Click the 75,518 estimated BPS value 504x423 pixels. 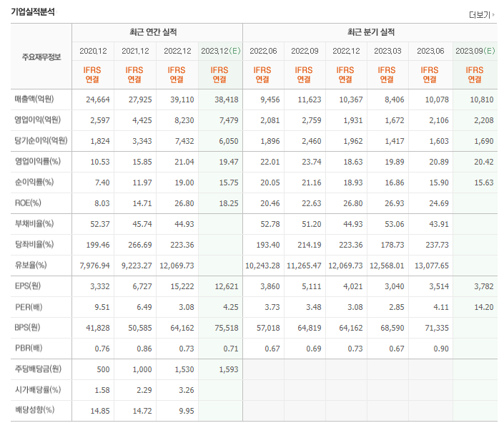(227, 328)
